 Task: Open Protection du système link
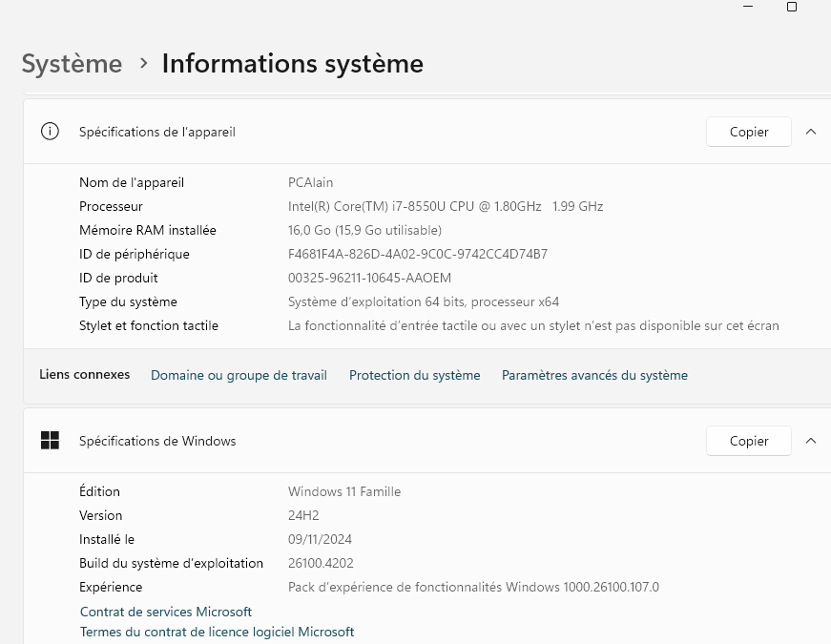pyautogui.click(x=414, y=375)
